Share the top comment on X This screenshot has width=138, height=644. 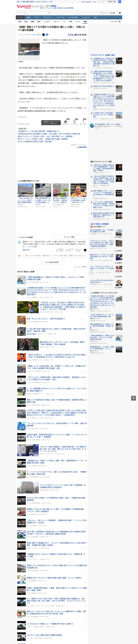[x=85, y=250]
